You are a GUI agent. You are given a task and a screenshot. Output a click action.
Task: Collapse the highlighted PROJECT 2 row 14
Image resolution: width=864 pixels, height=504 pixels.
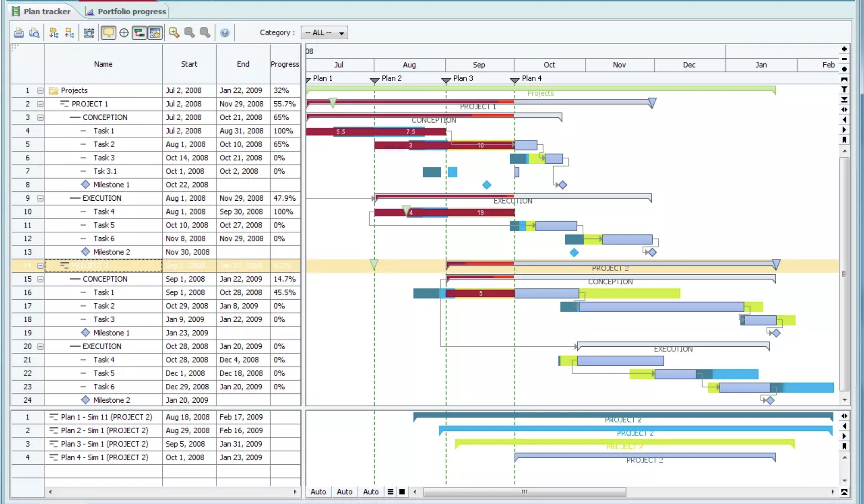tap(40, 266)
